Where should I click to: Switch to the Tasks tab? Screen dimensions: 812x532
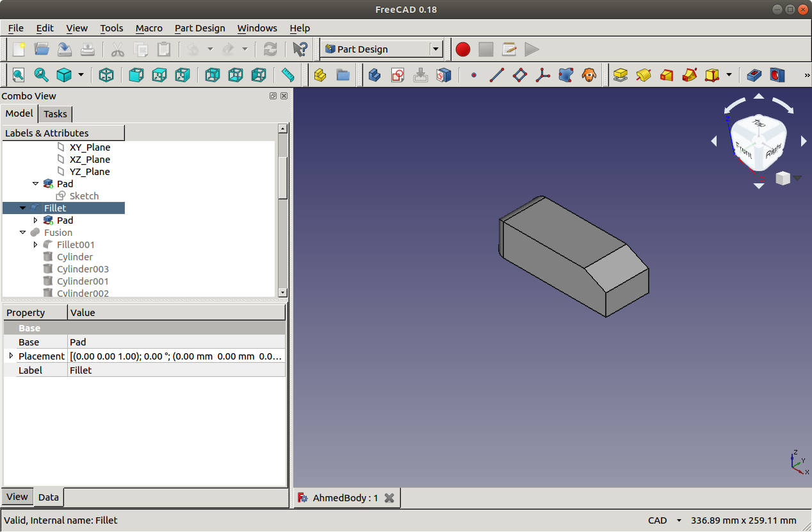(55, 114)
